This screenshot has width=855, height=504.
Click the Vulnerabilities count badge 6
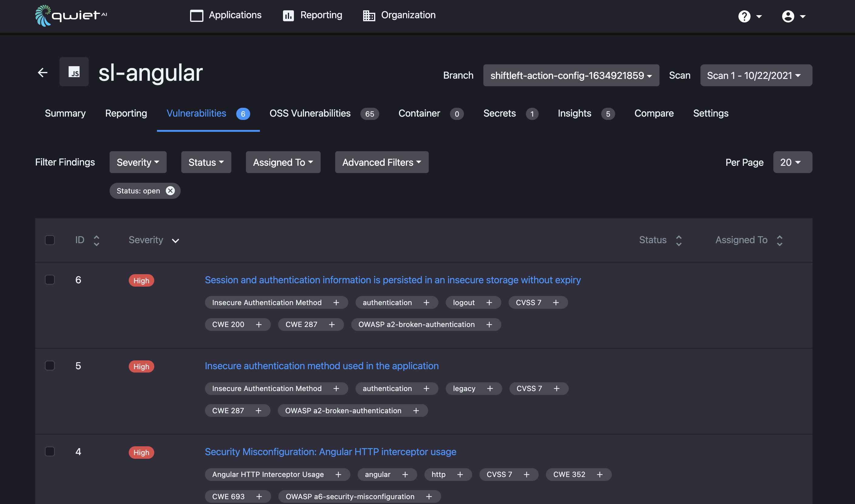[243, 114]
